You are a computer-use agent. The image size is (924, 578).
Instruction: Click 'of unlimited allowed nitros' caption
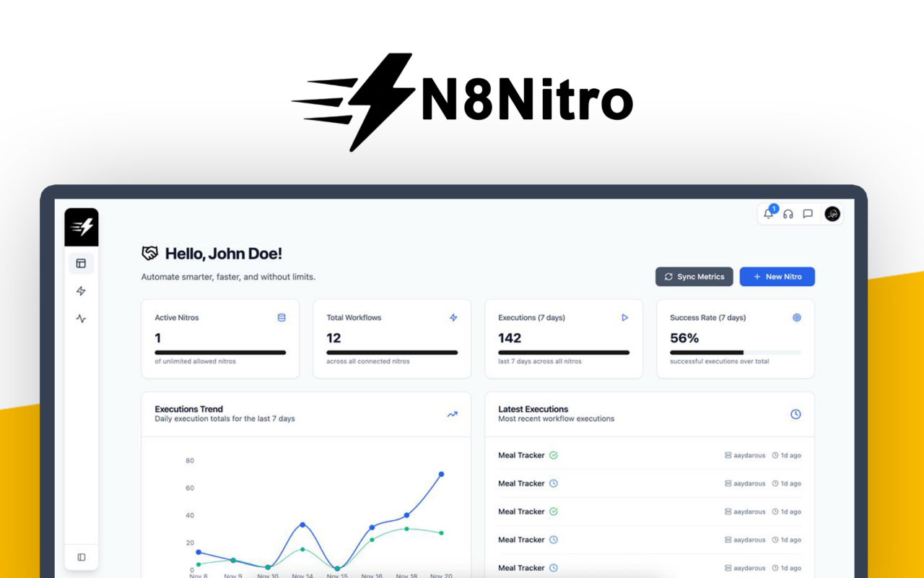[195, 361]
